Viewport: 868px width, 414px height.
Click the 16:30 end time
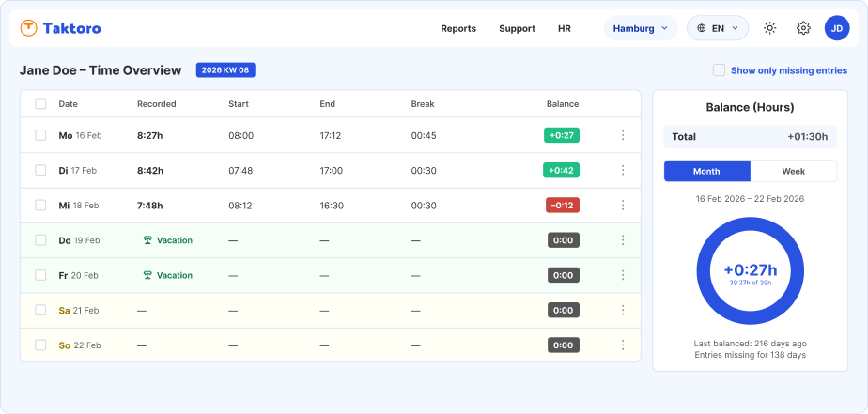pos(332,206)
